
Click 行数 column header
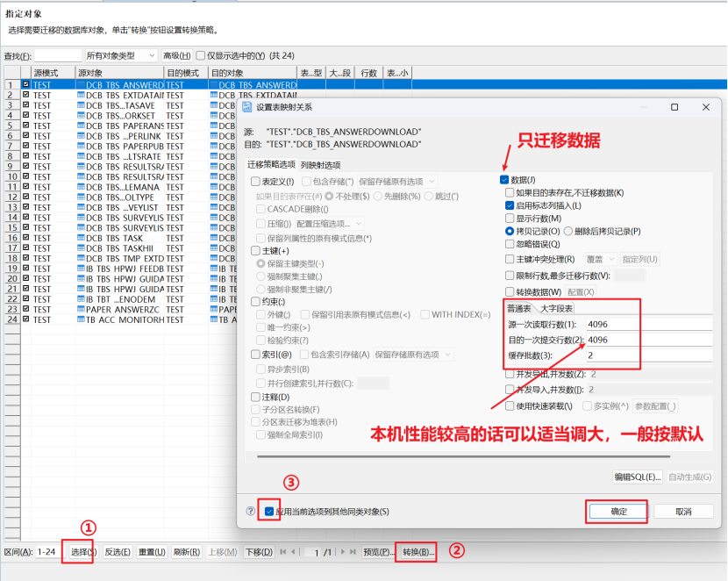(x=368, y=73)
